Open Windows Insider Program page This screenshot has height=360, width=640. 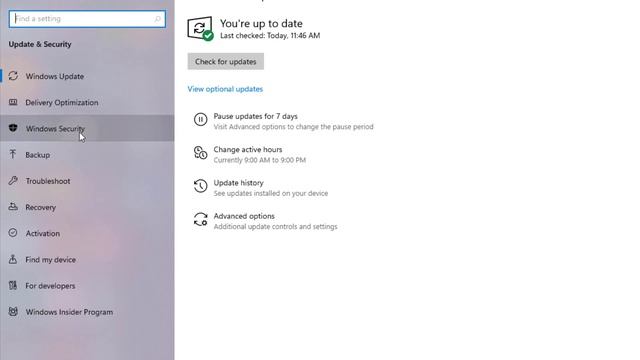87,311
